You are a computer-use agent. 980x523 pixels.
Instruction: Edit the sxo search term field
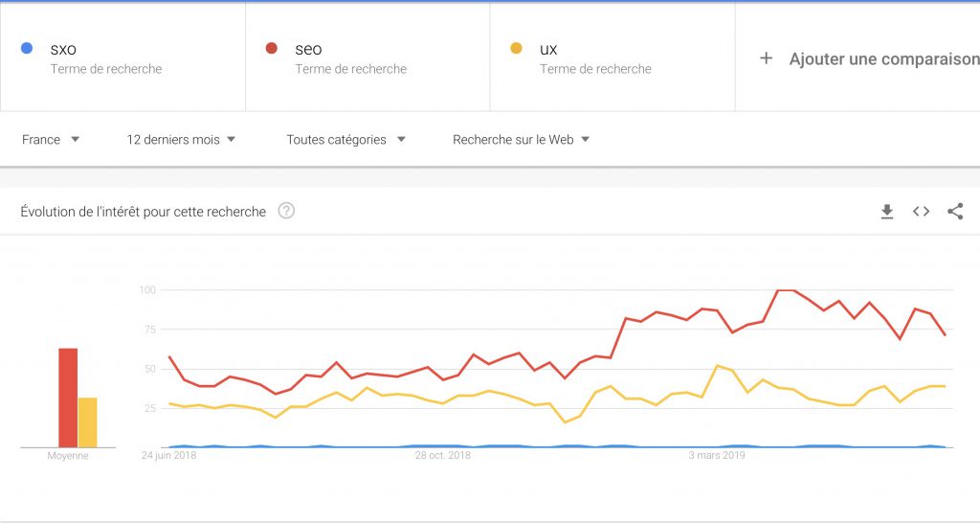click(123, 57)
